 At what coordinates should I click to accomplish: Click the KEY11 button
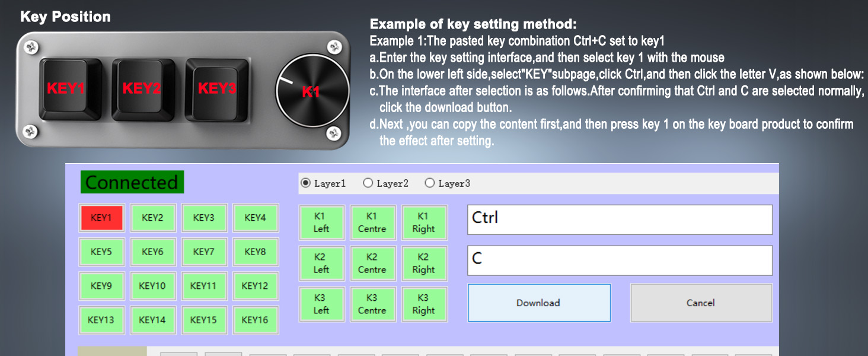(203, 286)
